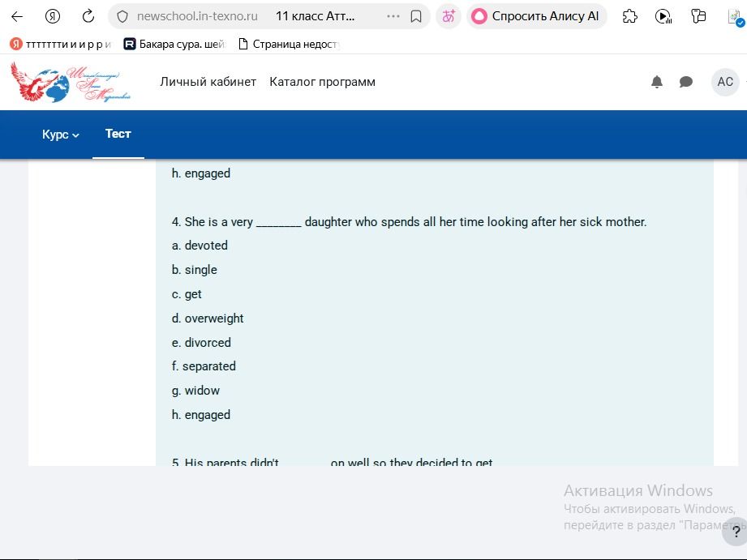Open Каталог программ
The width and height of the screenshot is (747, 560).
322,82
